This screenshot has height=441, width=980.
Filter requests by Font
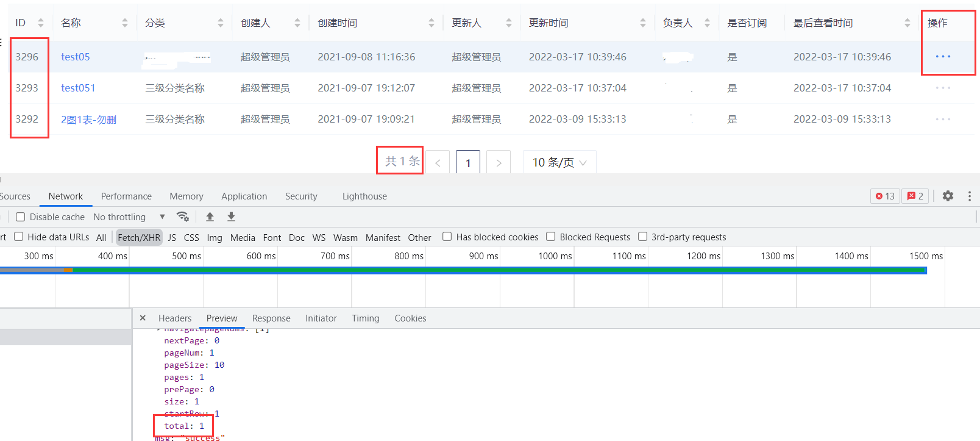pos(272,237)
